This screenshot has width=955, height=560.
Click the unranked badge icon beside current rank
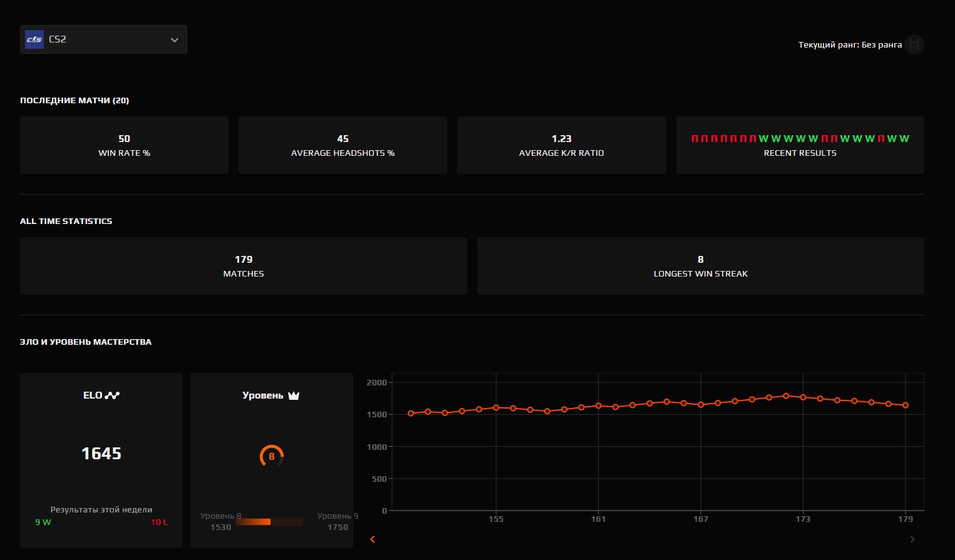(914, 44)
